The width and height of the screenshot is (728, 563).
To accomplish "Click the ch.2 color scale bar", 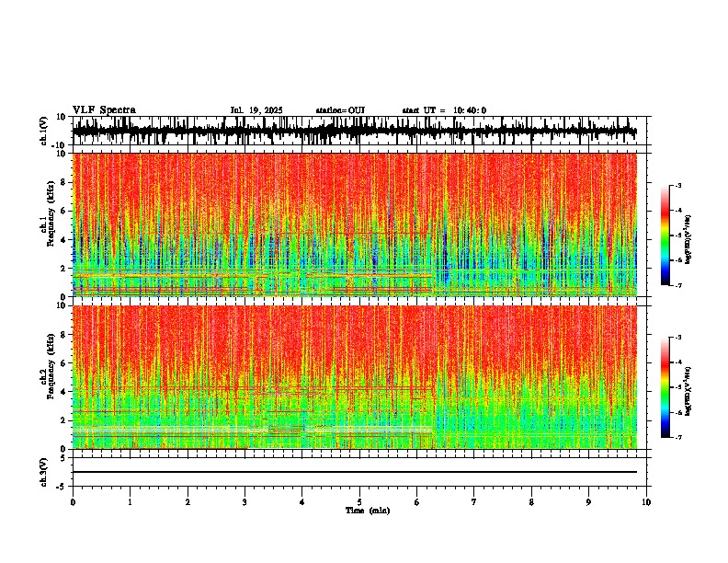I will pos(665,387).
